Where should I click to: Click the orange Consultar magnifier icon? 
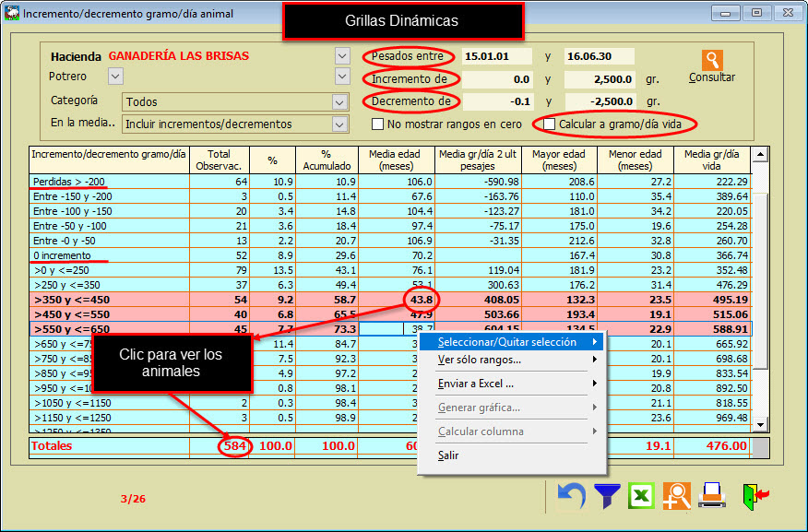click(712, 61)
